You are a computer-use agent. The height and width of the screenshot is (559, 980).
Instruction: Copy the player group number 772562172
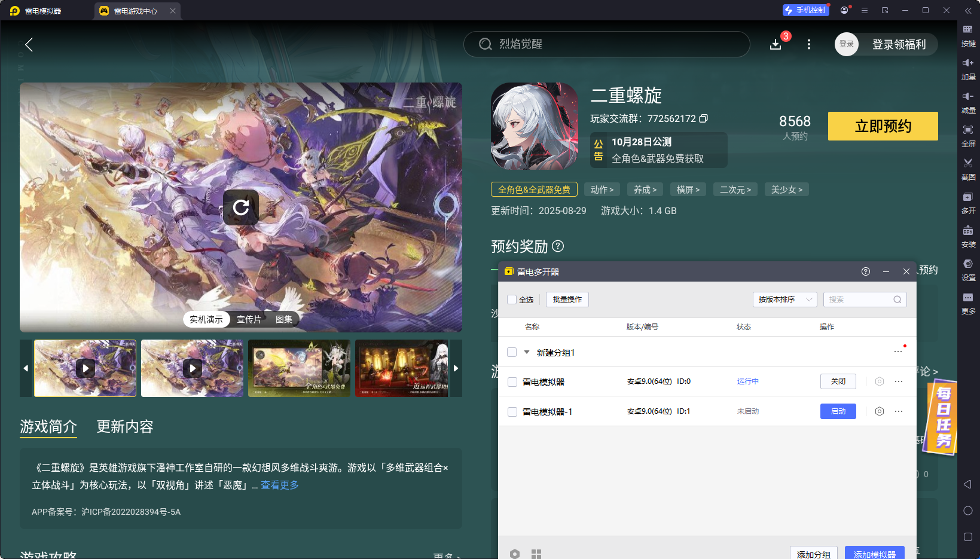704,118
